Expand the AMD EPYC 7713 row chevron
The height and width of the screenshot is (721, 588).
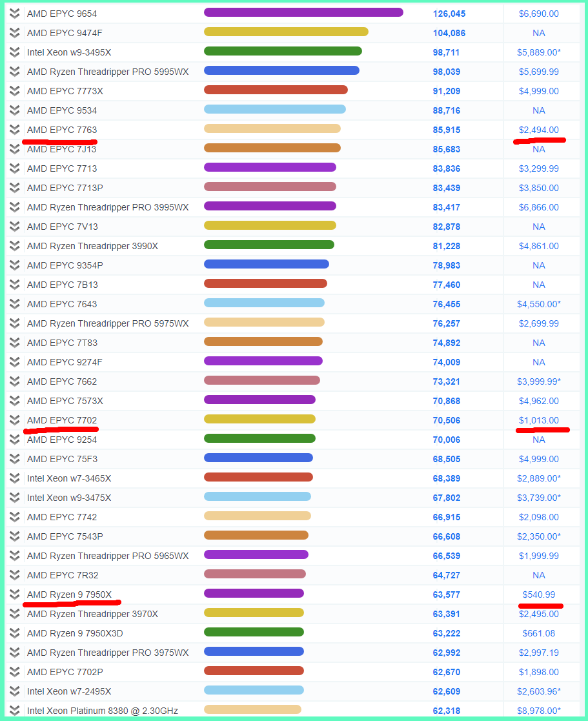[x=15, y=168]
